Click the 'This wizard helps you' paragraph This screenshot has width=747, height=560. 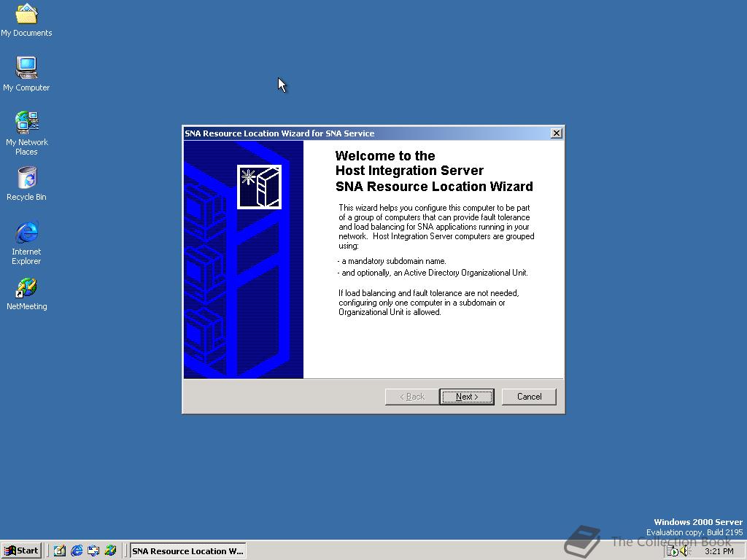point(436,227)
